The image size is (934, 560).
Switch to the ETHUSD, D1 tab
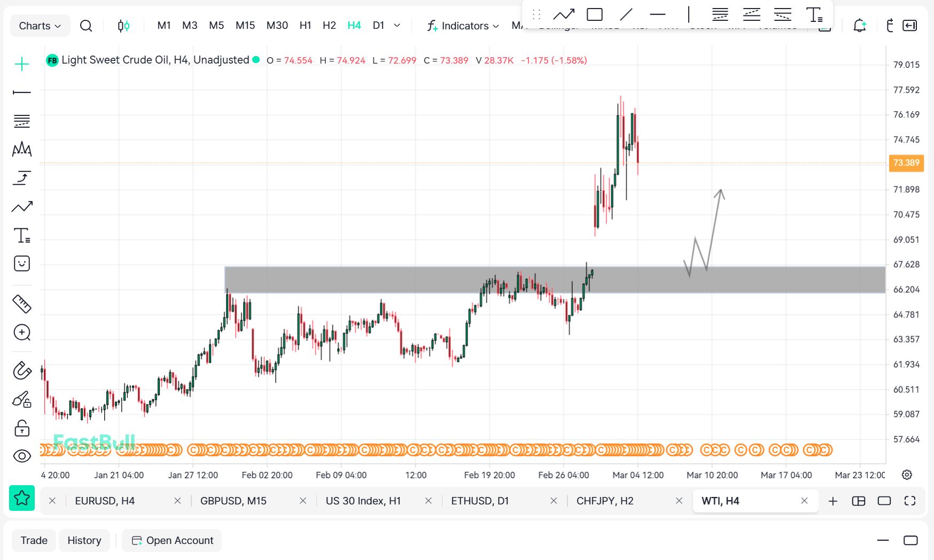point(479,501)
